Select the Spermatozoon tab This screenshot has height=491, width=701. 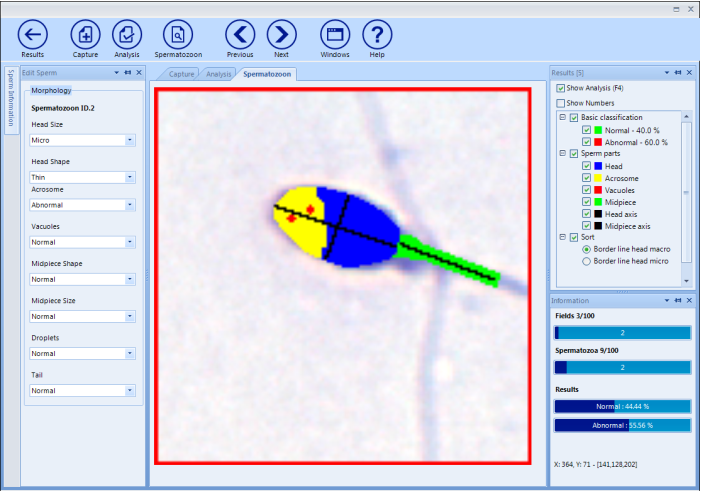tap(267, 74)
